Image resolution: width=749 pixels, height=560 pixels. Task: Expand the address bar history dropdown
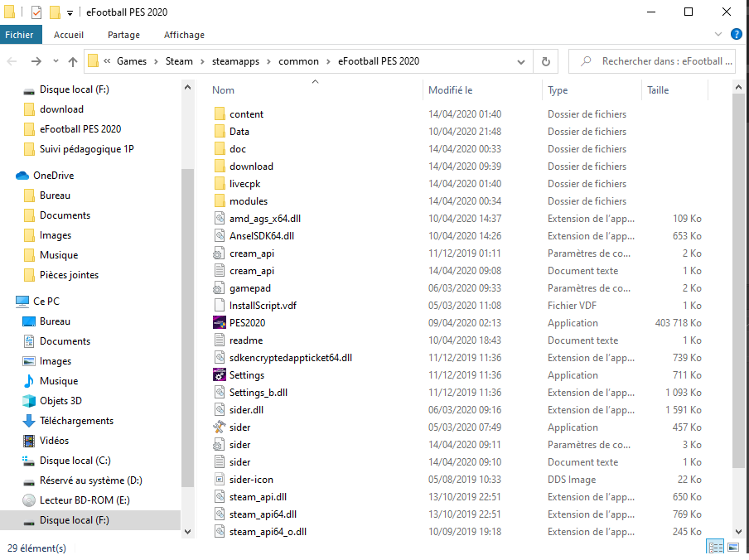[521, 61]
